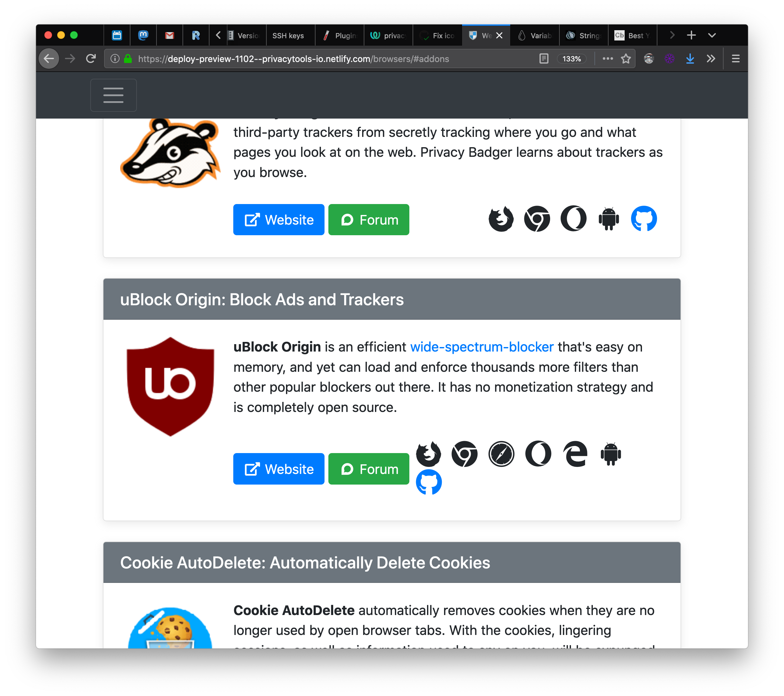
Task: Toggle the hamburger navigation menu
Action: point(113,95)
